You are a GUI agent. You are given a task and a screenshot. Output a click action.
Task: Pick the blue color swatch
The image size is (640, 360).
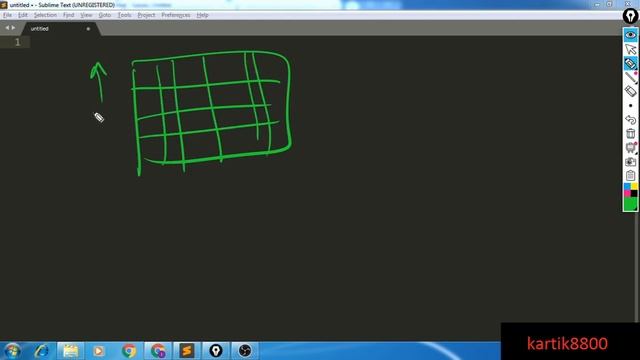(627, 187)
